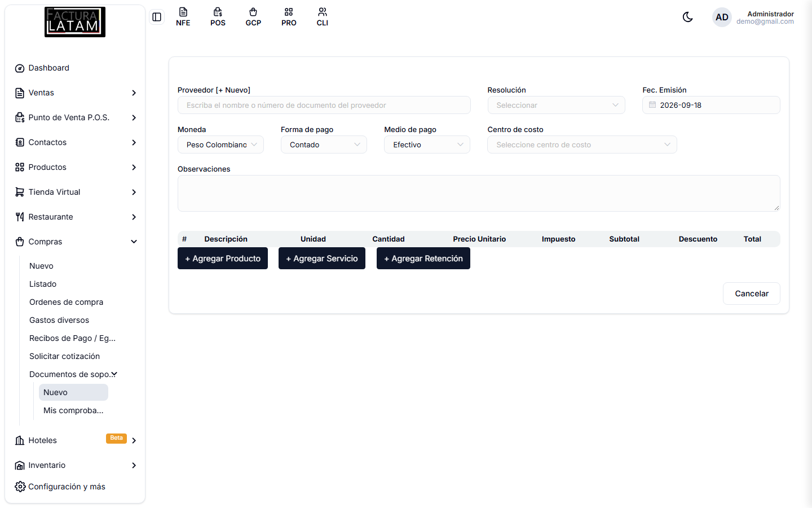The width and height of the screenshot is (812, 508).
Task: Open Ordenes de compra menu item
Action: [66, 302]
